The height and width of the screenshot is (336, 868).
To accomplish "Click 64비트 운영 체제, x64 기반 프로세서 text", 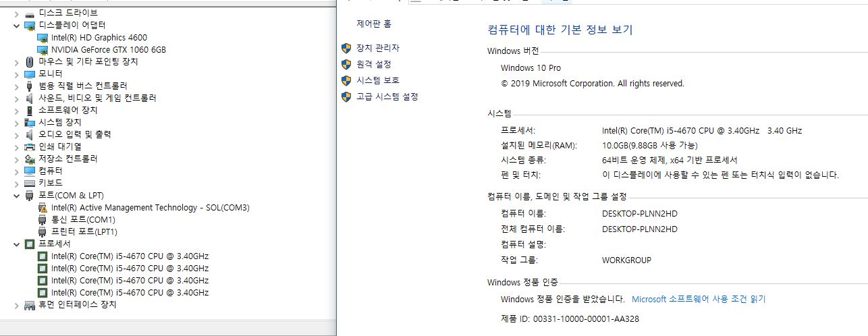I will pos(670,160).
